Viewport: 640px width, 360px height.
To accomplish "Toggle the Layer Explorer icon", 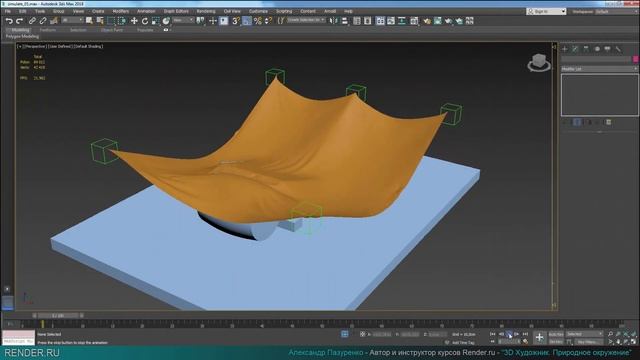I will point(367,21).
